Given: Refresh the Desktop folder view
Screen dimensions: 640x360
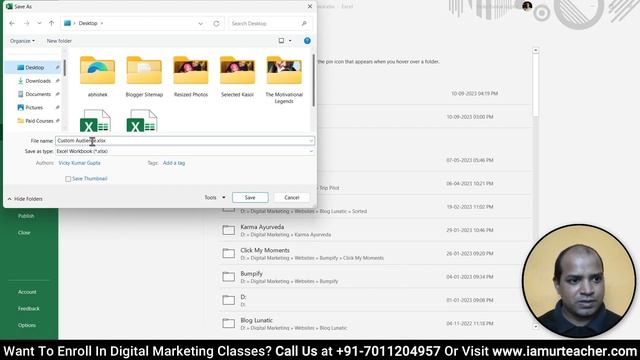Looking at the screenshot, I should click(x=216, y=24).
